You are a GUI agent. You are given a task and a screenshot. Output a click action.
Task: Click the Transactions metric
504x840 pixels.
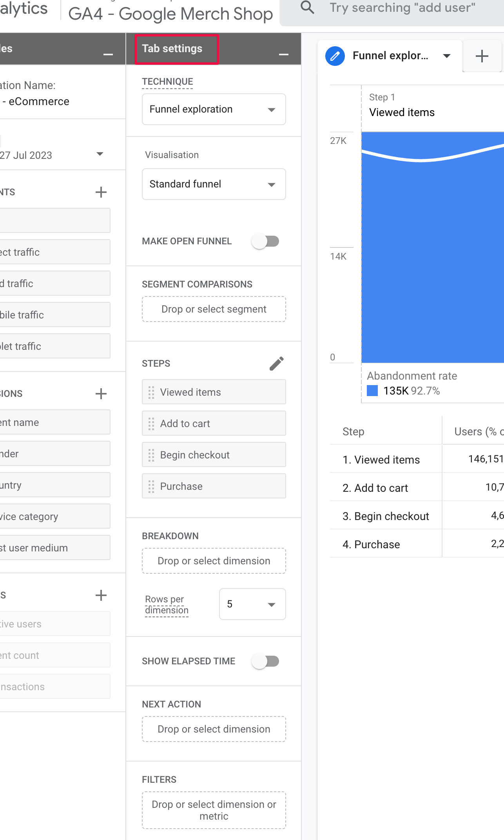click(55, 686)
